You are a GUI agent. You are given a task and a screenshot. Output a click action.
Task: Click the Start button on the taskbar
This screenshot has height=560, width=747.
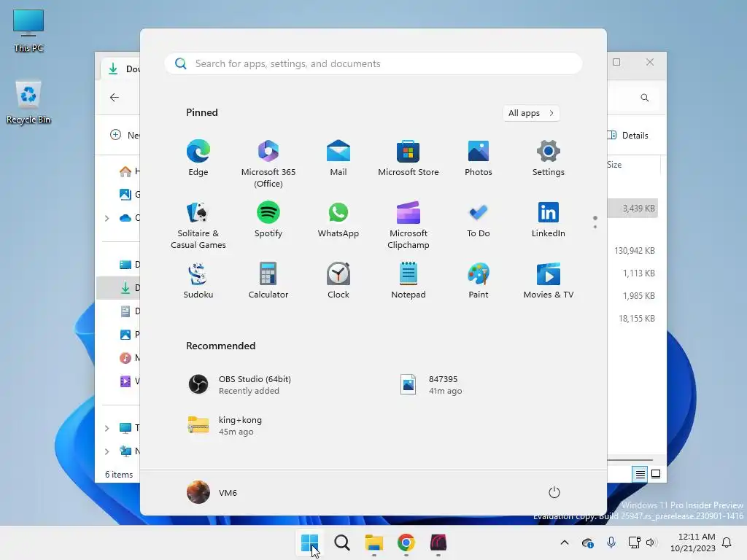309,542
